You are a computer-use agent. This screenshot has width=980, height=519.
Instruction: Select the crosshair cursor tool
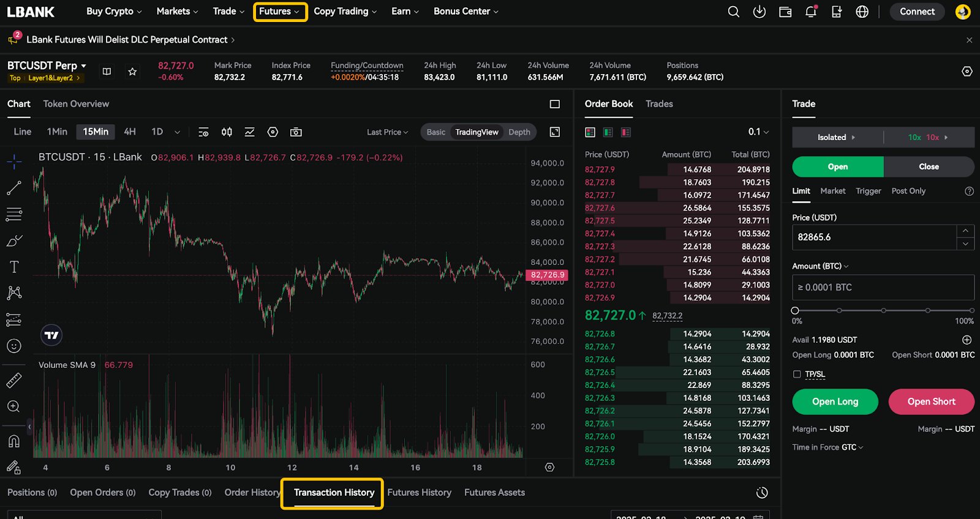[x=14, y=162]
